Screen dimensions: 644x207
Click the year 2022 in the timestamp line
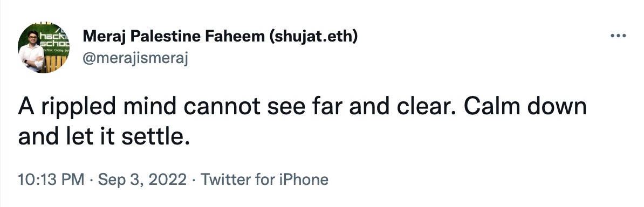click(169, 180)
